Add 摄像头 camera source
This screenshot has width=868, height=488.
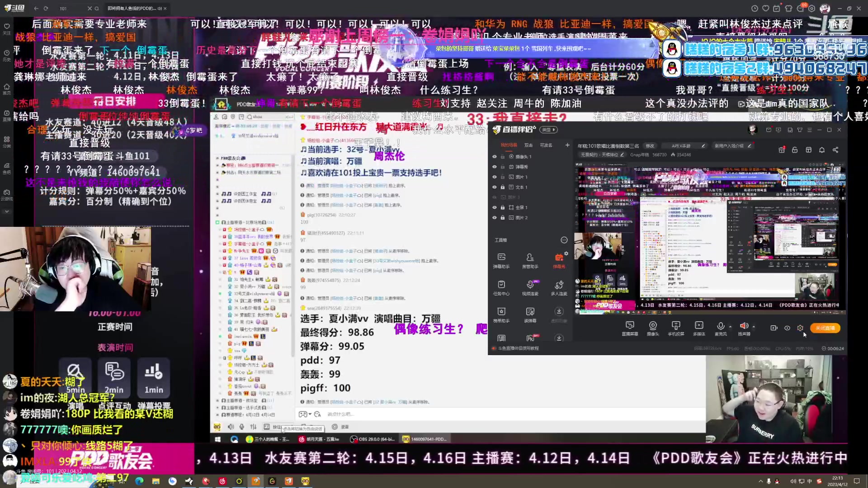(653, 328)
